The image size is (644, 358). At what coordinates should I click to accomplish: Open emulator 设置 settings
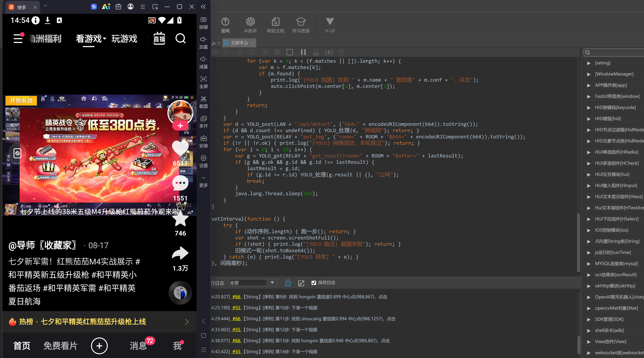tap(204, 161)
